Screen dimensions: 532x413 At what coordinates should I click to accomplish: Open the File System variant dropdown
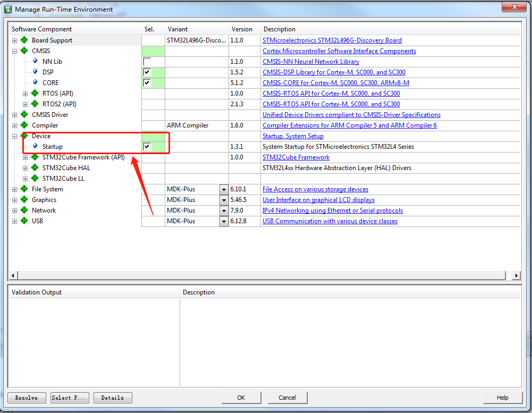point(223,189)
